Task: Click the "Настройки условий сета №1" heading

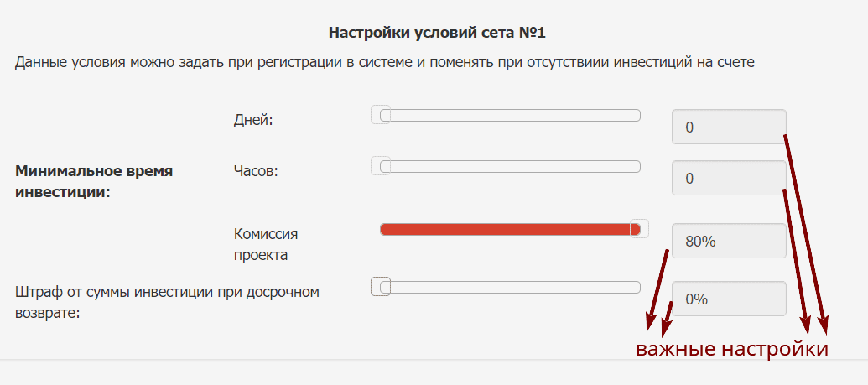Action: coord(437,34)
